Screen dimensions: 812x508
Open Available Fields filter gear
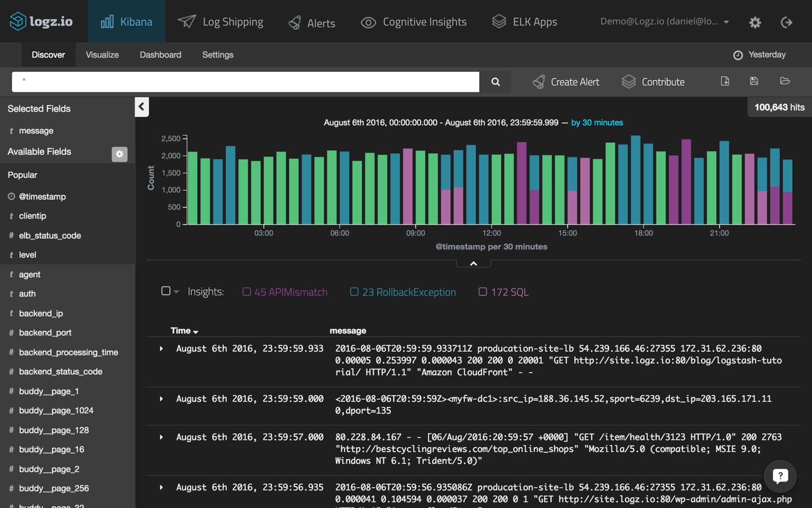(x=120, y=154)
